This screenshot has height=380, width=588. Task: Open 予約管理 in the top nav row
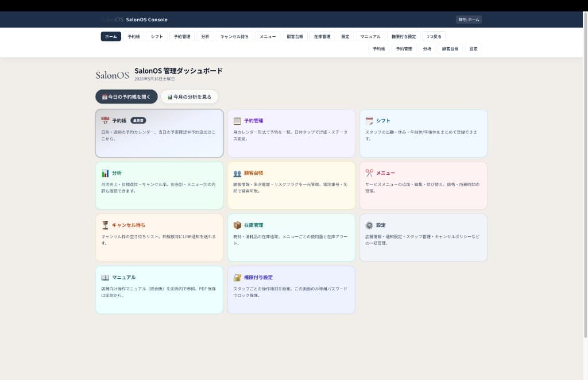click(182, 36)
